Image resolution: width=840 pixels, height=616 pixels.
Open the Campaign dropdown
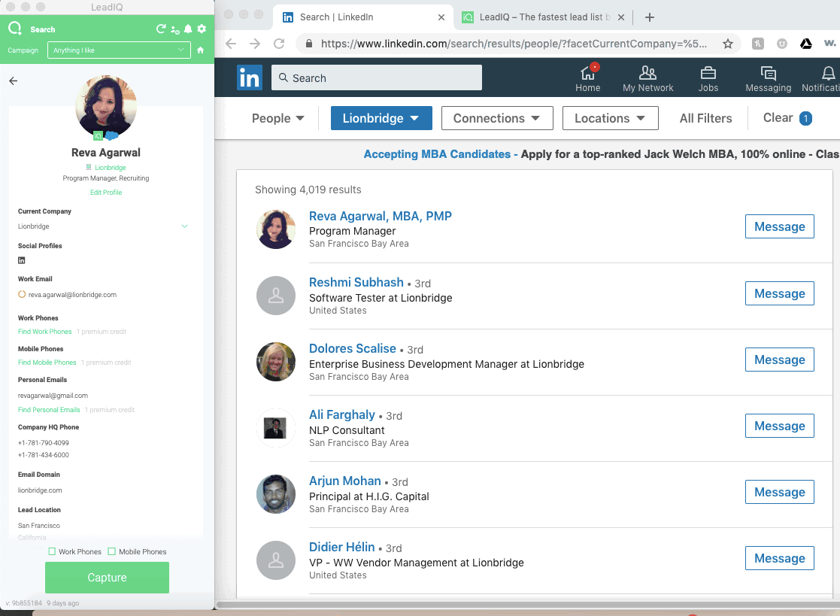119,50
